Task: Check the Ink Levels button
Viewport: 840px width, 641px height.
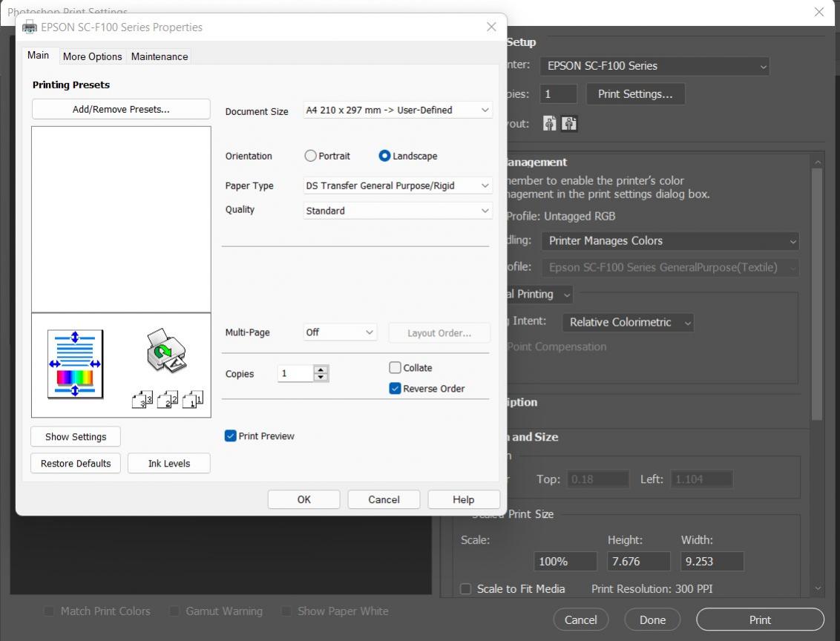Action: pyautogui.click(x=168, y=463)
